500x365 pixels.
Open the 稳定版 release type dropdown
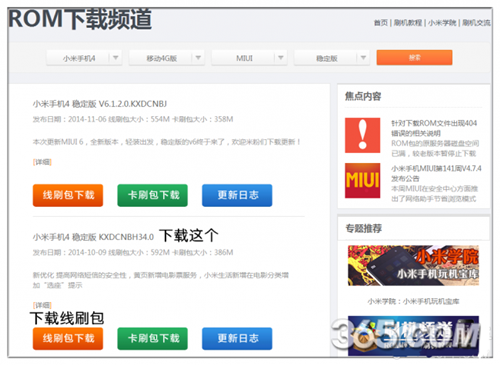point(332,58)
